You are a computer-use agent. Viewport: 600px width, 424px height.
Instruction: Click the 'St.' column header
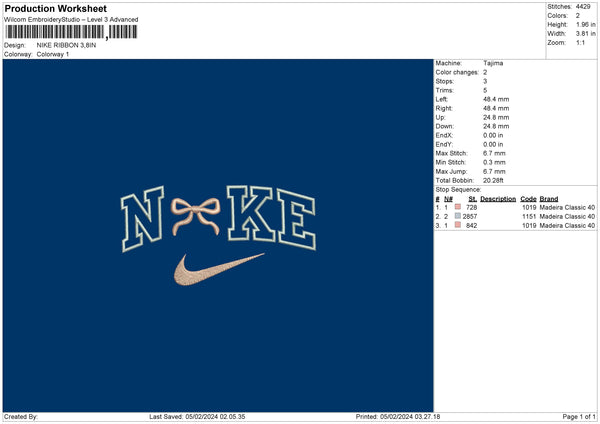[x=473, y=199]
